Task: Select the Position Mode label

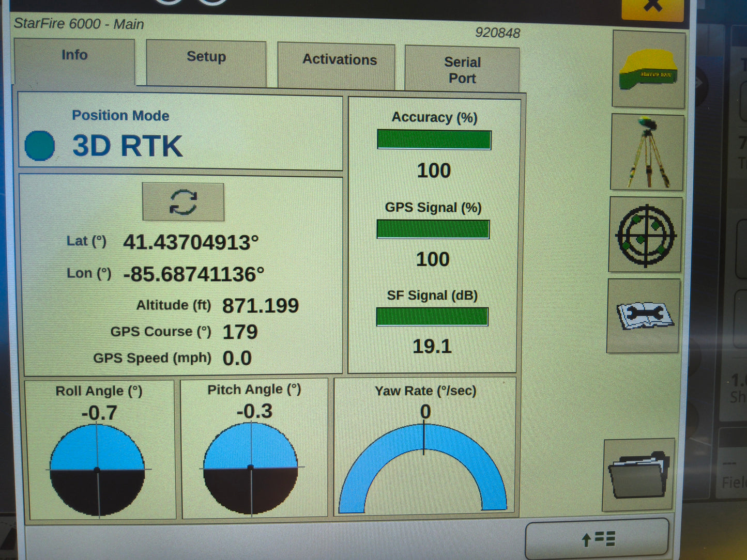Action: (x=120, y=115)
